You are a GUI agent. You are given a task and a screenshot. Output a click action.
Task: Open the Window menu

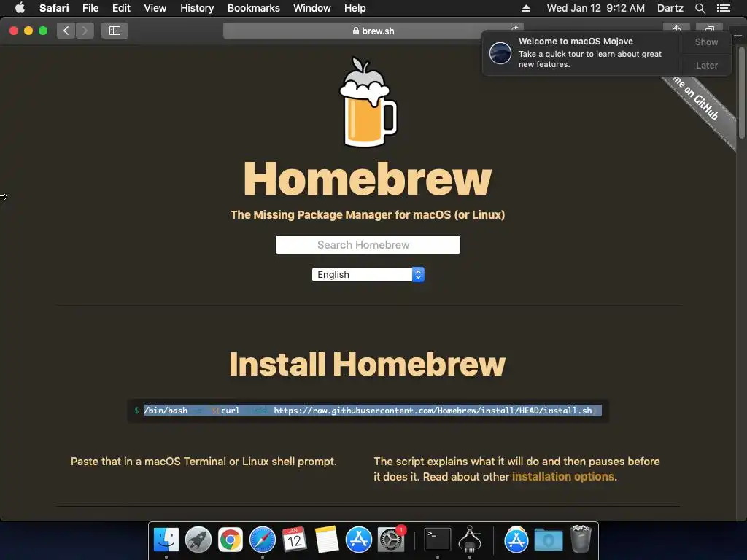click(312, 8)
